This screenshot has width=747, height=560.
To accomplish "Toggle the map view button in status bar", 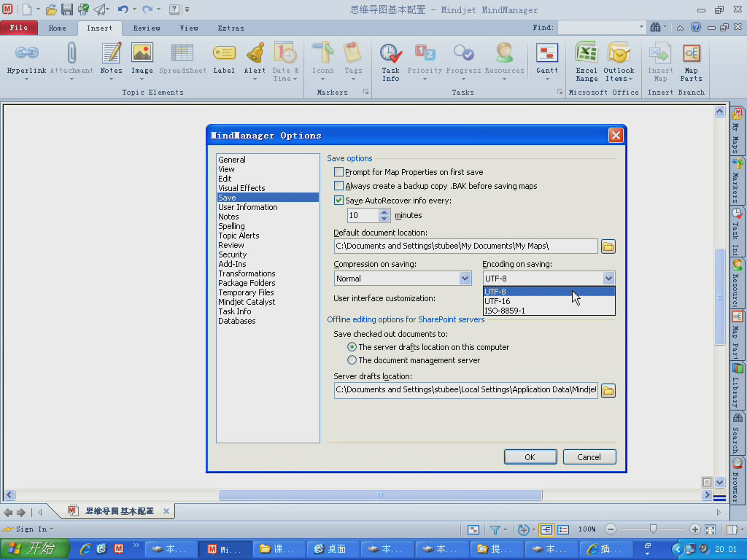I will 546,529.
